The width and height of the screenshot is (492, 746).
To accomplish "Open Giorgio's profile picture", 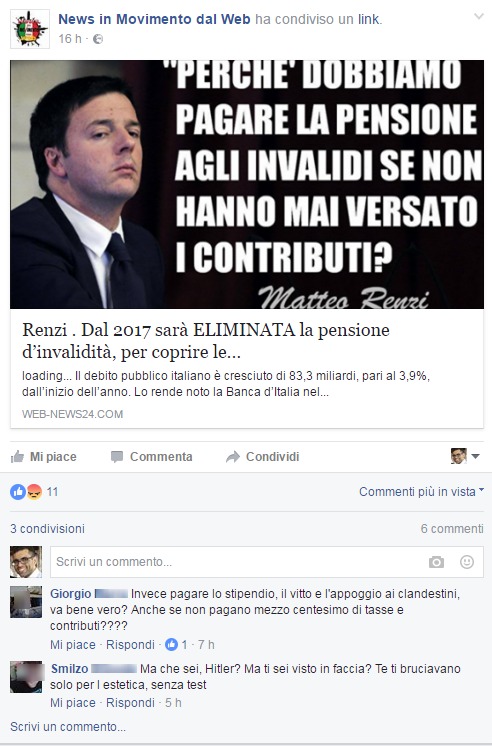I will point(26,602).
